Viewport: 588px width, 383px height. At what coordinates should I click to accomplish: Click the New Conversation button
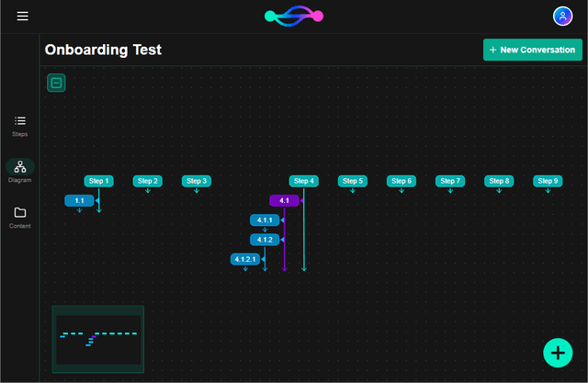pyautogui.click(x=533, y=50)
